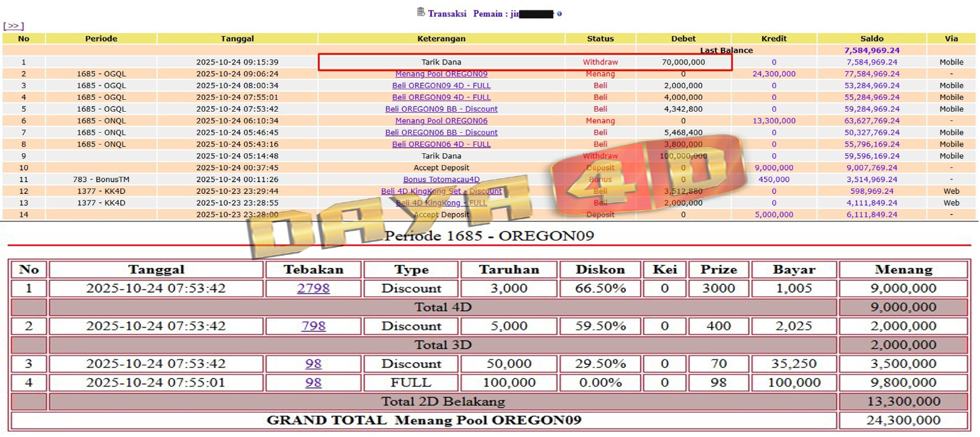Click the [>>] next page link

[x=14, y=26]
